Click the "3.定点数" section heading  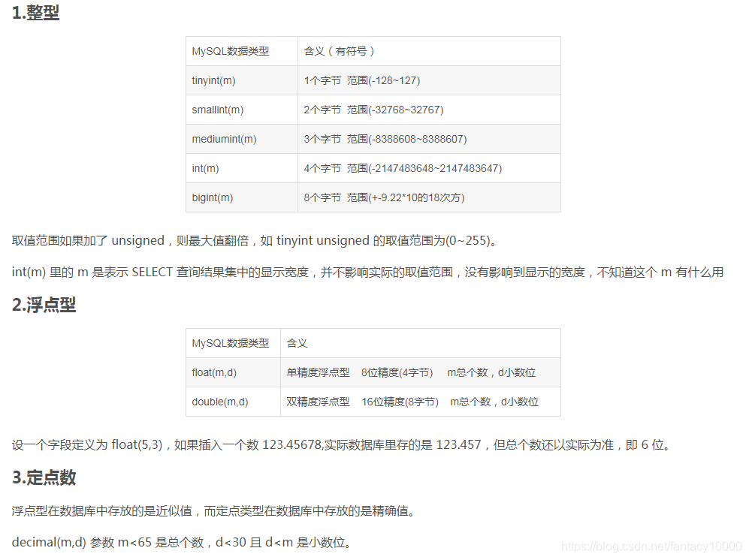[x=45, y=477]
